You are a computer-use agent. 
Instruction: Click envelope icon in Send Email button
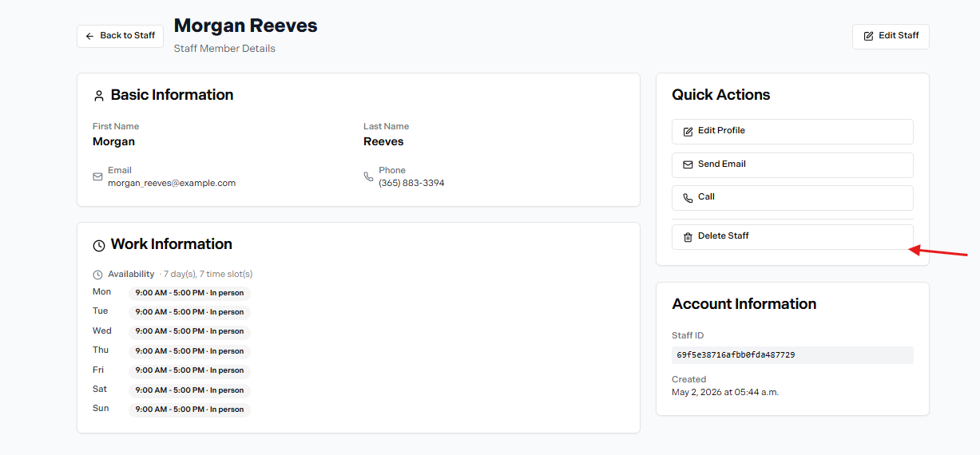click(x=688, y=164)
